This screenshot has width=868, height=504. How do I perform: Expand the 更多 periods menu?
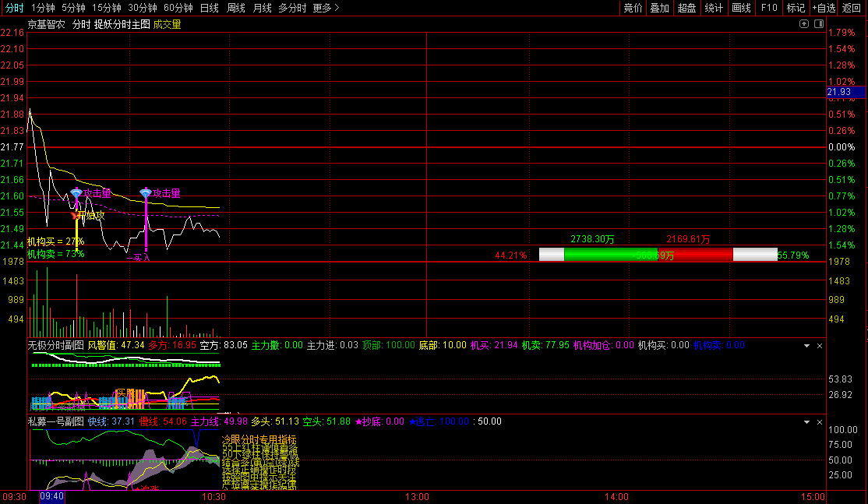tap(326, 8)
